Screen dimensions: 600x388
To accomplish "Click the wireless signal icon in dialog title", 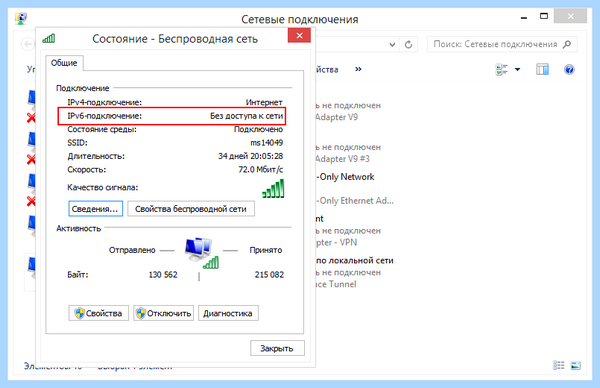I will point(49,38).
